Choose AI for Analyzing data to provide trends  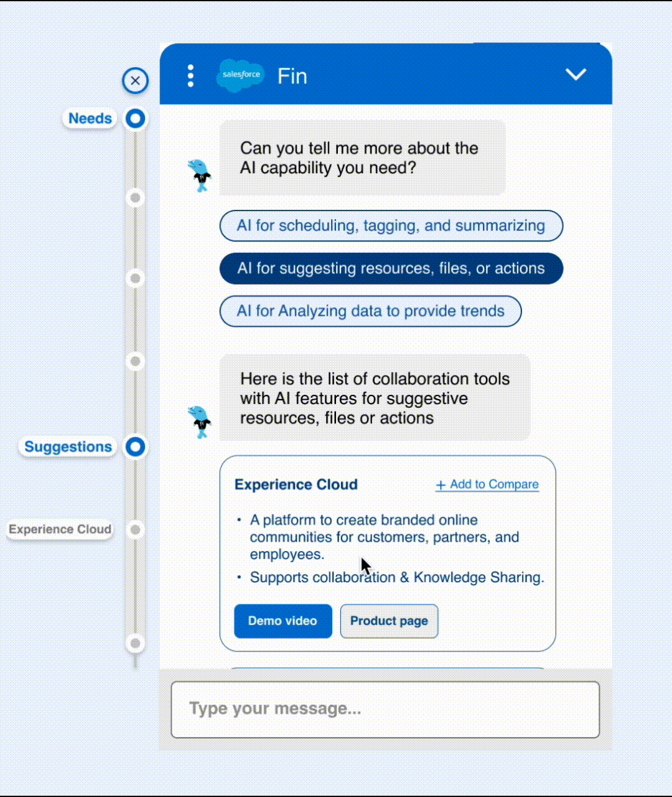click(370, 311)
